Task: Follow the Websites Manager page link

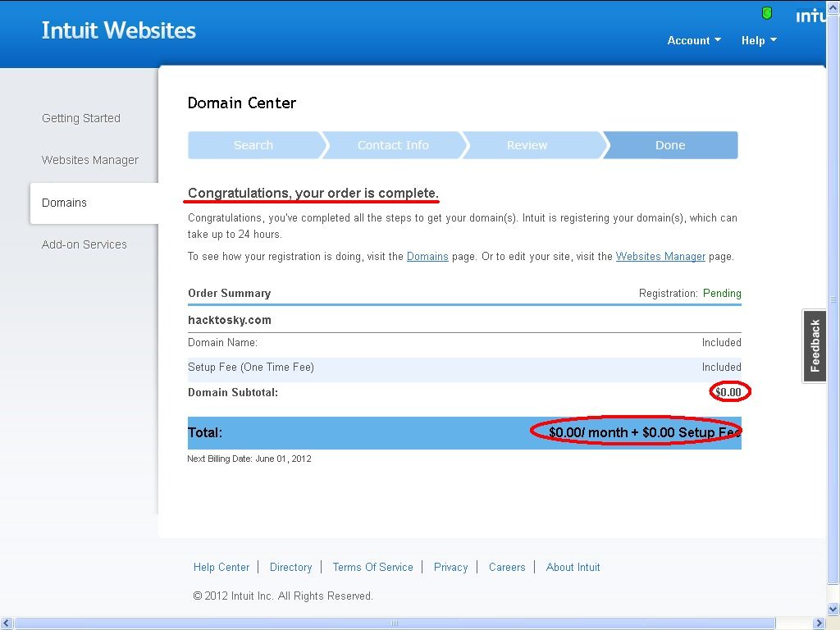Action: click(660, 256)
